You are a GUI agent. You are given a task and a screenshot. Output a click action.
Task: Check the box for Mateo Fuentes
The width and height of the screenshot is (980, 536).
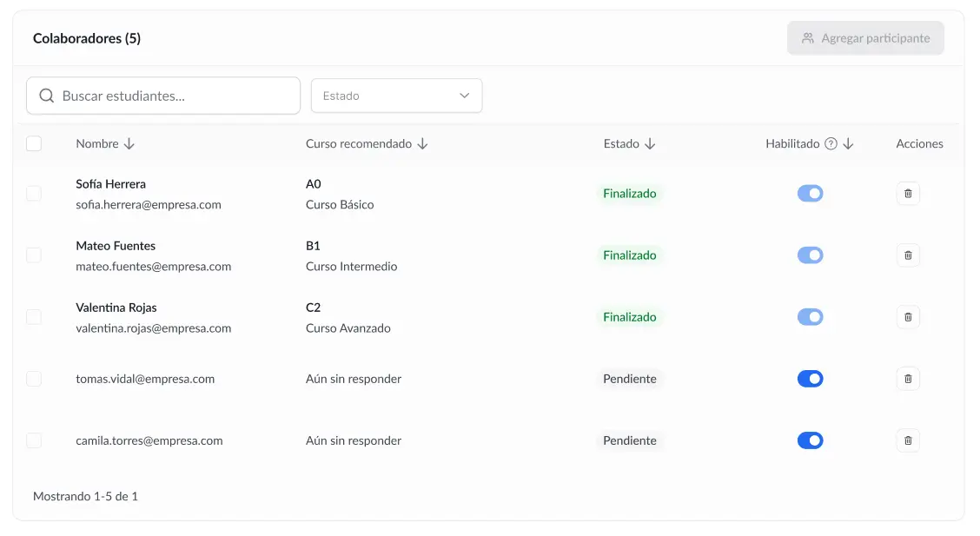pos(34,255)
